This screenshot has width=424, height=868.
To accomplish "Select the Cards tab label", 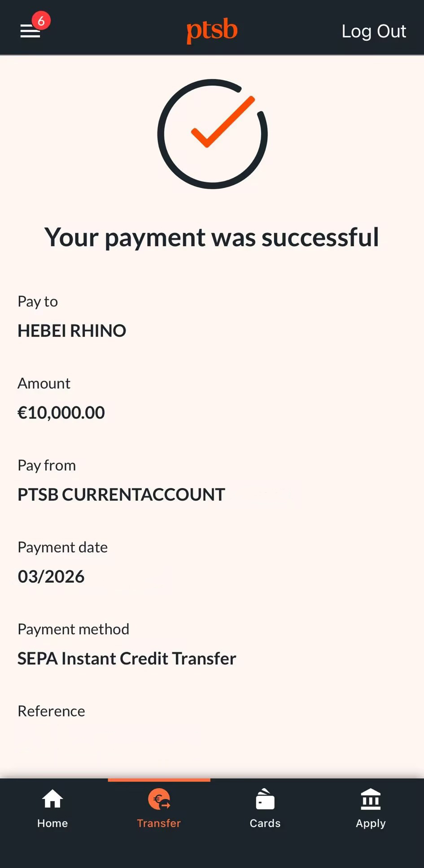I will (x=265, y=823).
